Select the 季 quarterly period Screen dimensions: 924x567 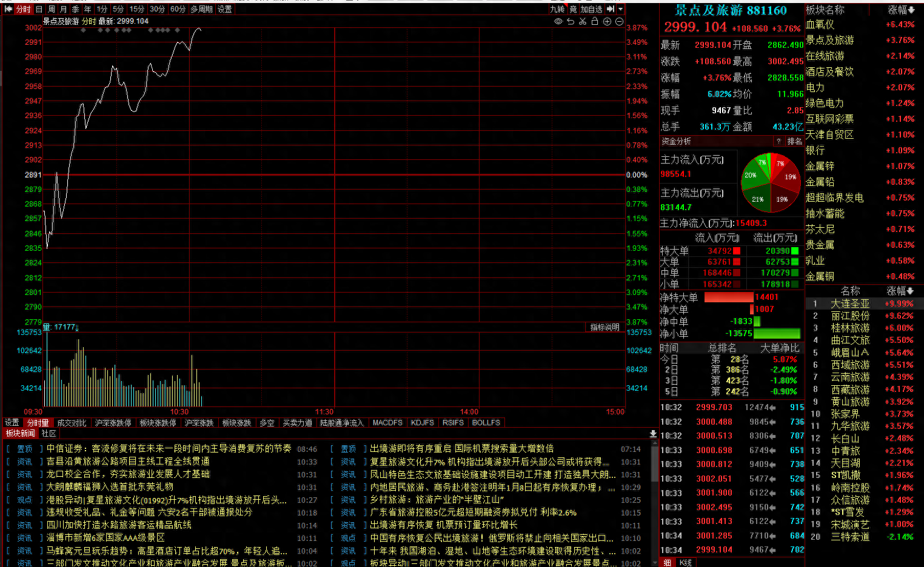coord(76,9)
